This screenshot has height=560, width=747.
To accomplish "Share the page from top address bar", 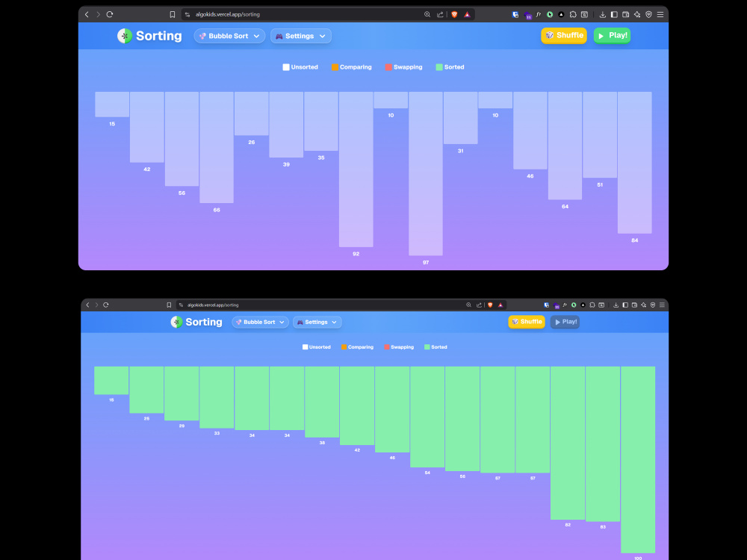I will (440, 14).
